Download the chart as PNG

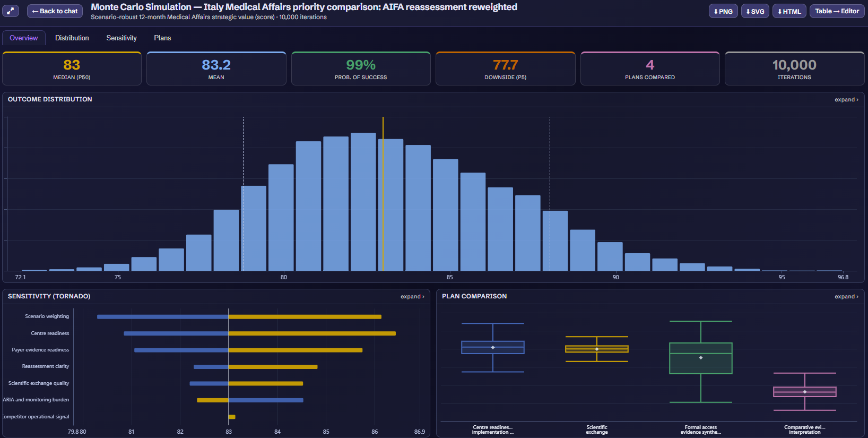pyautogui.click(x=723, y=11)
